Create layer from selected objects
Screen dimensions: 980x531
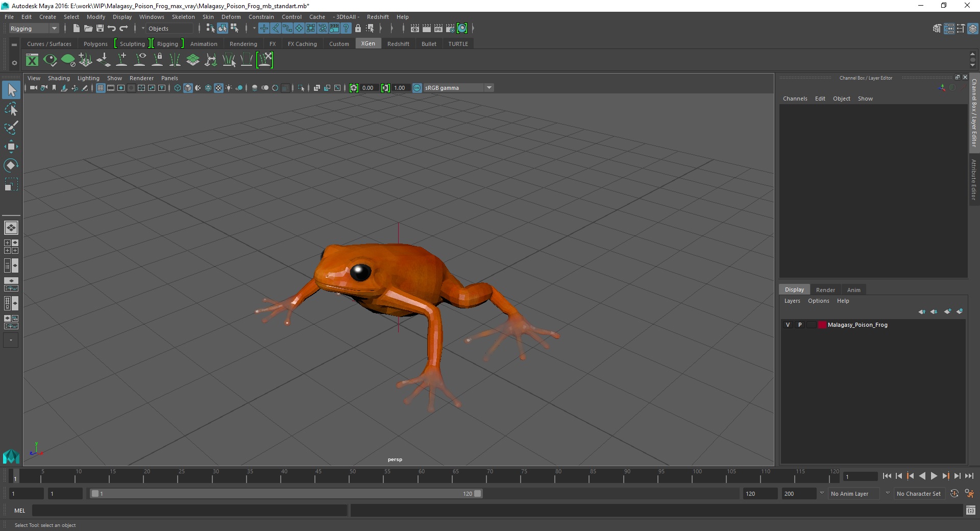960,311
